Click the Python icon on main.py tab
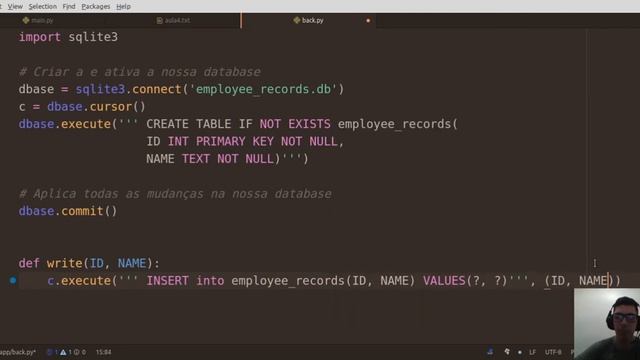This screenshot has width=640, height=360. [26, 20]
